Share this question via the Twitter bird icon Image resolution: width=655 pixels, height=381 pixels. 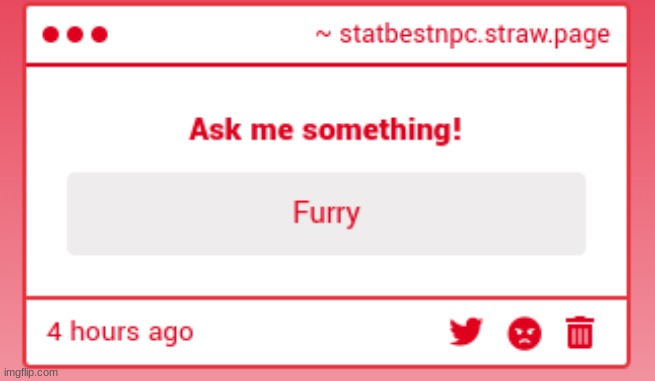(466, 332)
